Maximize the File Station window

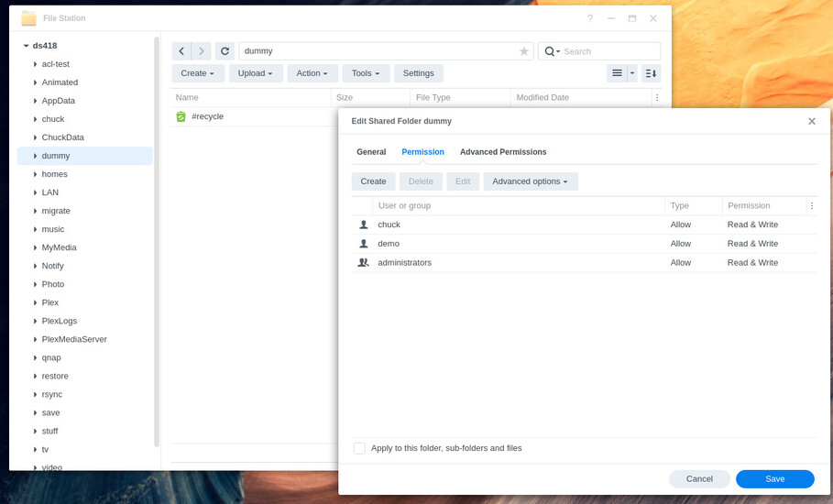632,18
